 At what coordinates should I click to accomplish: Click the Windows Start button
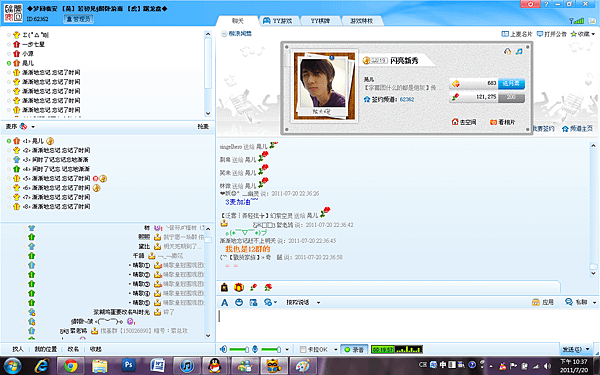tap(13, 366)
